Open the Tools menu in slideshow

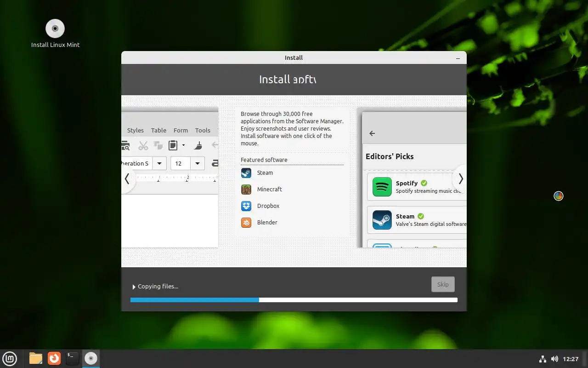pos(203,130)
